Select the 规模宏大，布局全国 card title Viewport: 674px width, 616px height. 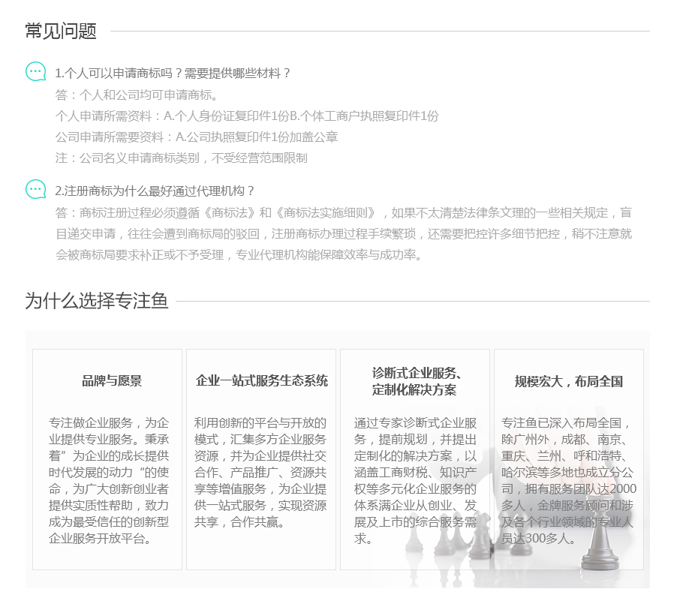click(568, 381)
